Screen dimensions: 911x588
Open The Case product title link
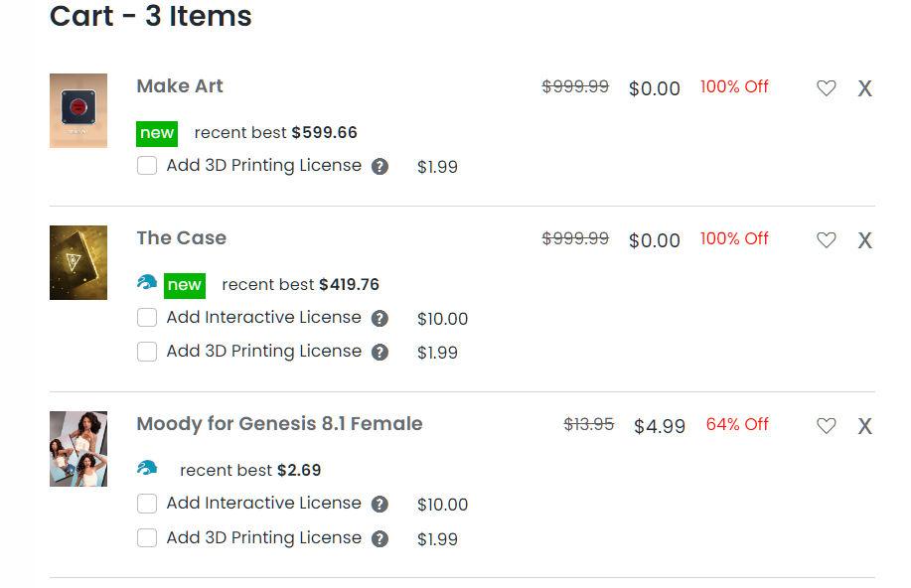click(x=182, y=238)
